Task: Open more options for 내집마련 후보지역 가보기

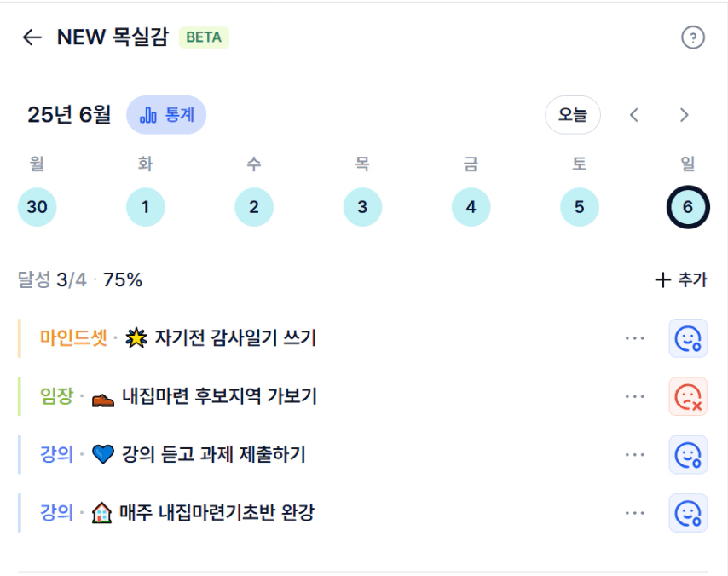Action: [634, 396]
